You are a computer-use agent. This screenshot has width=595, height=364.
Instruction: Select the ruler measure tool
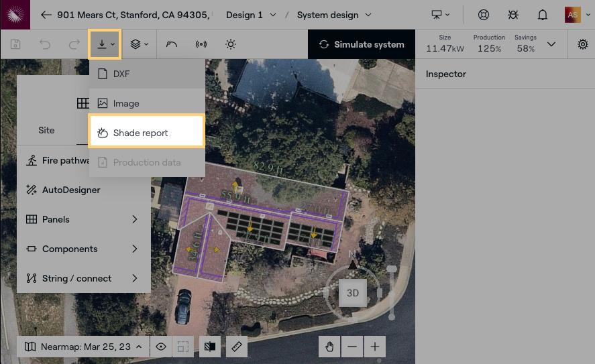pos(237,347)
